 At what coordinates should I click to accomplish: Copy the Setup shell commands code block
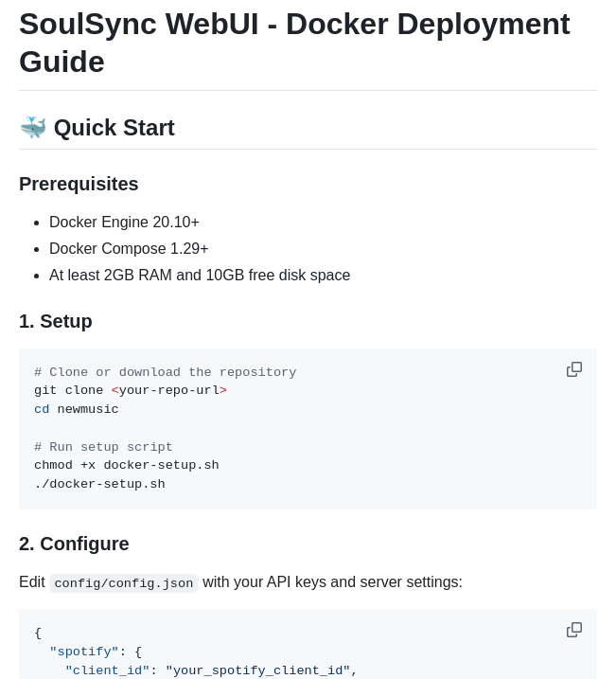(574, 369)
